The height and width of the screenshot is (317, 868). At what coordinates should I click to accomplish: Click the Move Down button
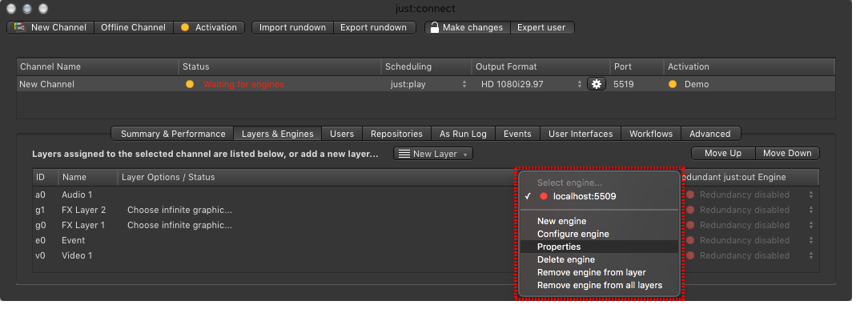[787, 153]
